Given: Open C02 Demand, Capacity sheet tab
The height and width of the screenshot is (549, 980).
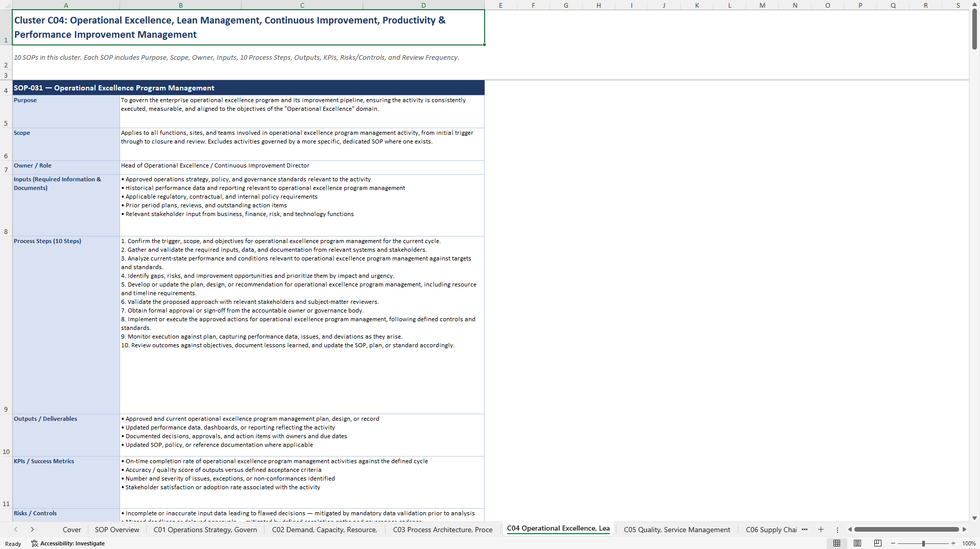Looking at the screenshot, I should [x=325, y=530].
